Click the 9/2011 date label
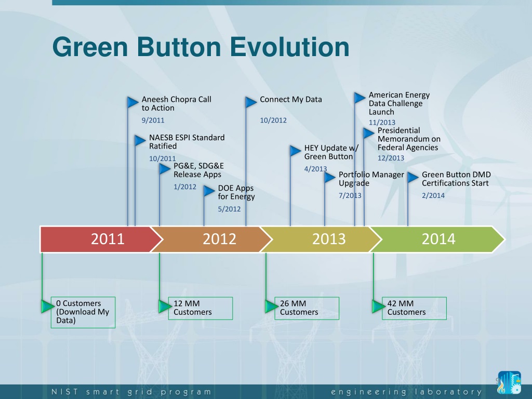532x399 pixels. pos(153,121)
